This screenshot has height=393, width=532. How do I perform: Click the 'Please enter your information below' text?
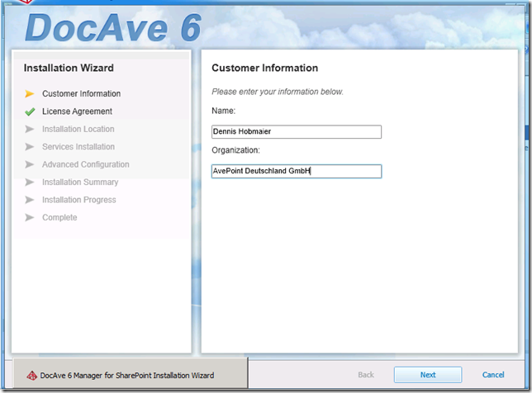[278, 92]
